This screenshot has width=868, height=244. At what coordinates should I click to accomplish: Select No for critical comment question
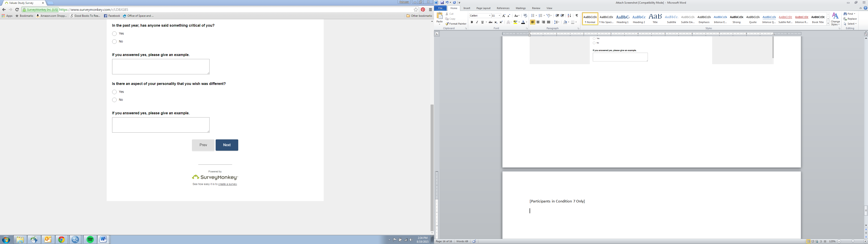[x=115, y=42]
